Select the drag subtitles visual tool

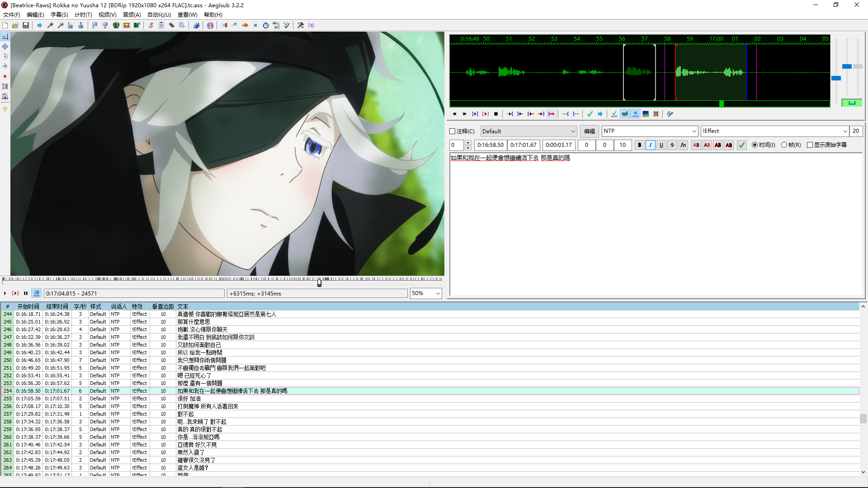(x=5, y=47)
